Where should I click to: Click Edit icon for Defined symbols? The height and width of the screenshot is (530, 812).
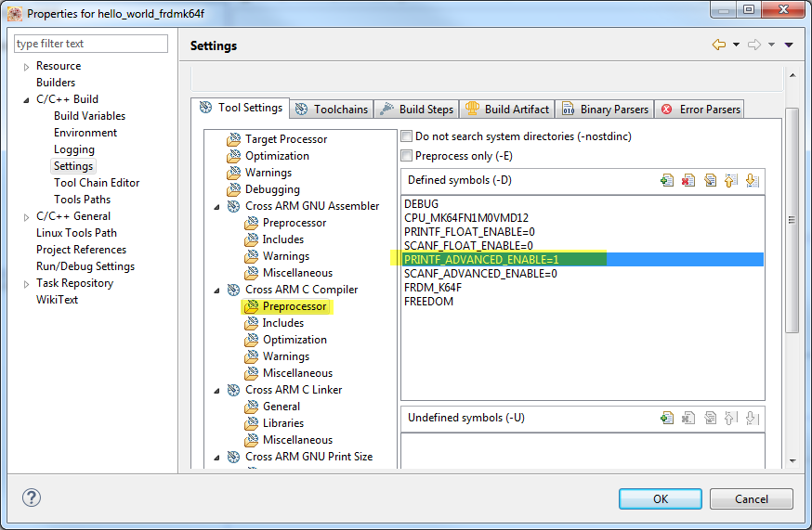click(710, 181)
